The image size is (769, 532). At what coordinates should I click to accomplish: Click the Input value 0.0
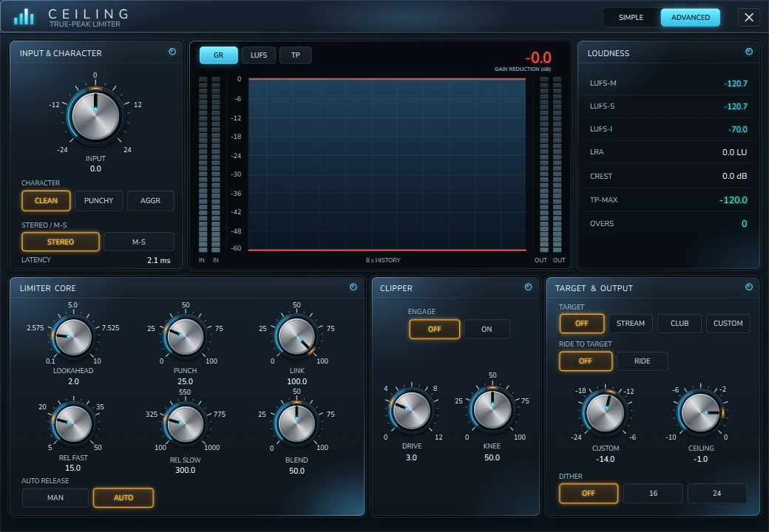pyautogui.click(x=95, y=168)
